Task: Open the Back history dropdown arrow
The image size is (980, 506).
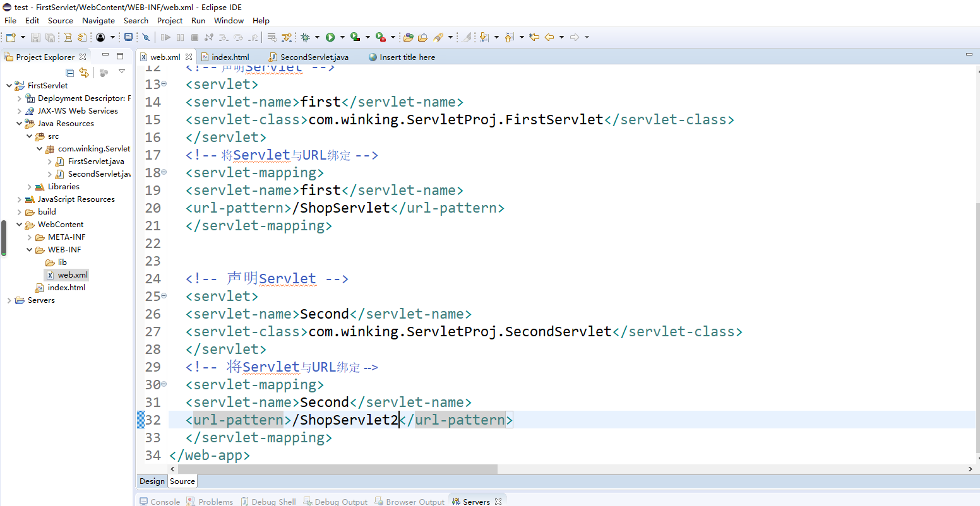Action: pos(561,37)
